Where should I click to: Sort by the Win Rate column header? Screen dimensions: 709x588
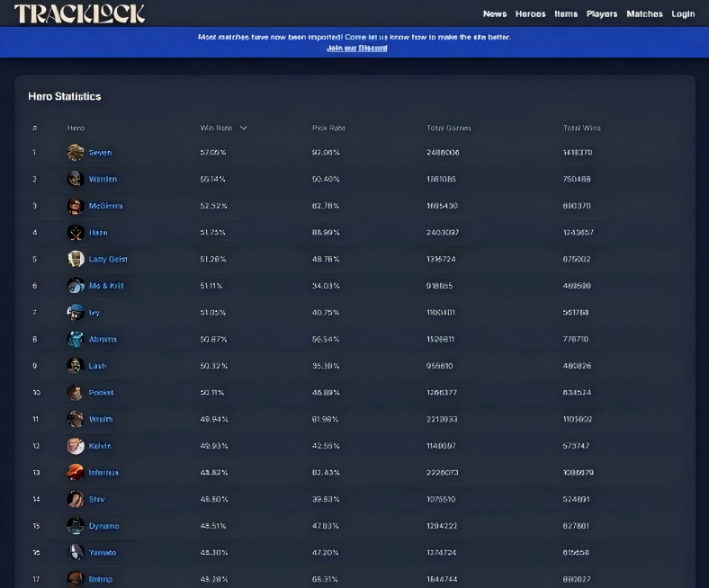216,128
